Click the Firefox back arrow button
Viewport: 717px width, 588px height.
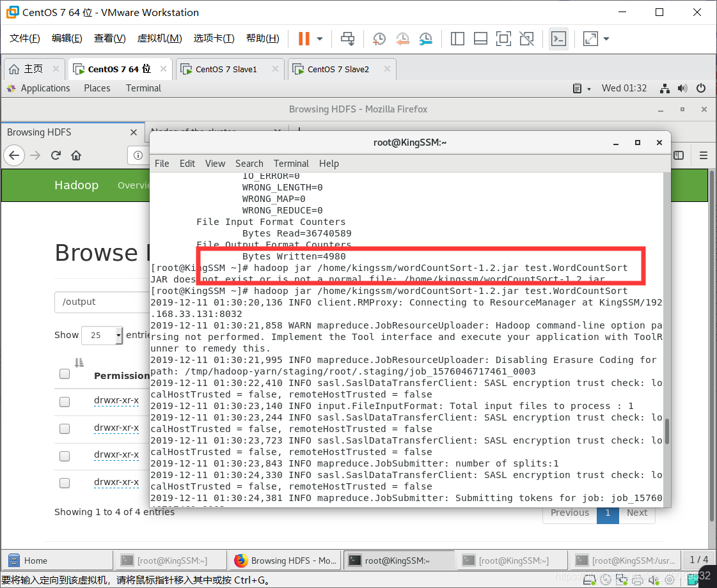(x=14, y=155)
